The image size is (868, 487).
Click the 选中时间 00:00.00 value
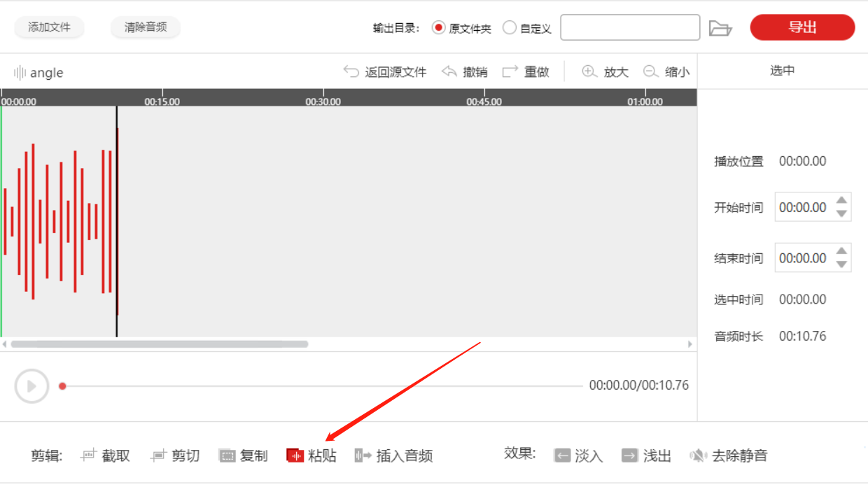tap(803, 300)
